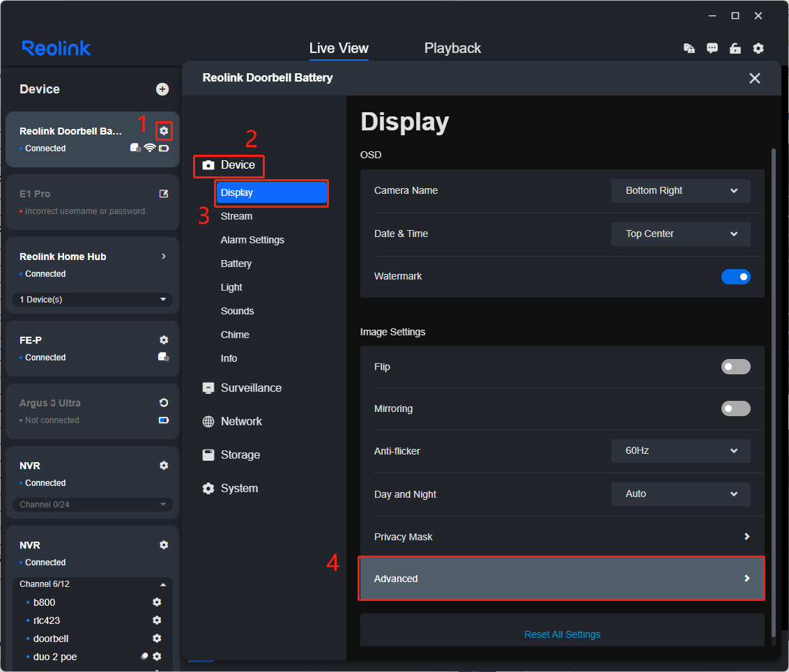
Task: Open the Light submenu item
Action: 231,287
